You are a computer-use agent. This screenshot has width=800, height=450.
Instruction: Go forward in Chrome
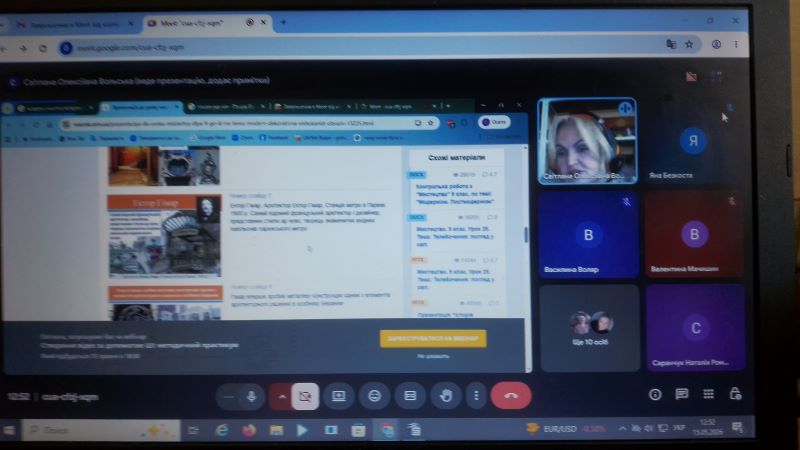coord(23,48)
